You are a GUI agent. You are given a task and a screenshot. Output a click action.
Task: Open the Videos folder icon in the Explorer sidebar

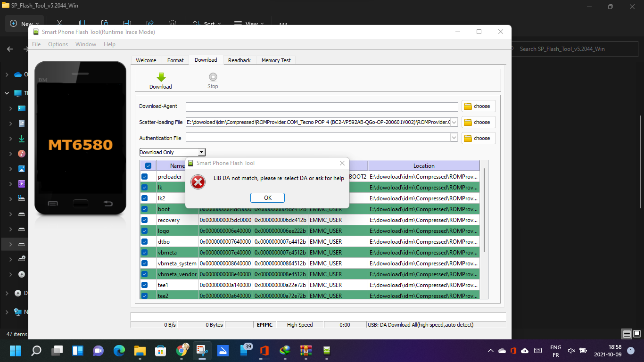click(22, 184)
